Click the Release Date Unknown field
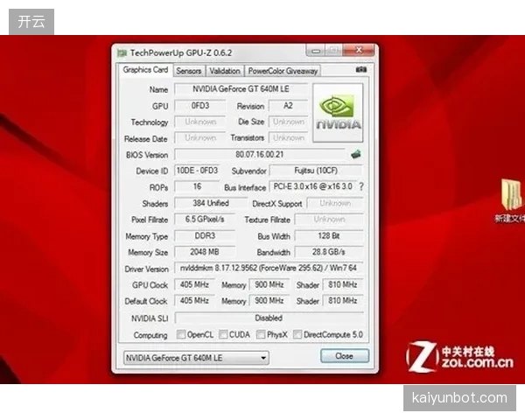Viewport: 525px width, 420px height. 199,138
